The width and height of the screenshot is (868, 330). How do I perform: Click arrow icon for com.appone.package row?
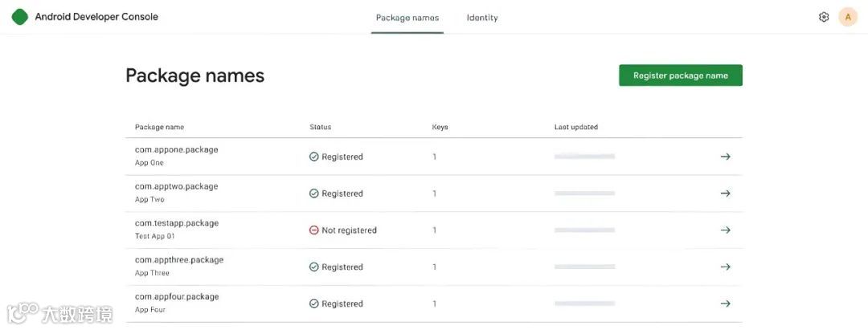click(725, 157)
